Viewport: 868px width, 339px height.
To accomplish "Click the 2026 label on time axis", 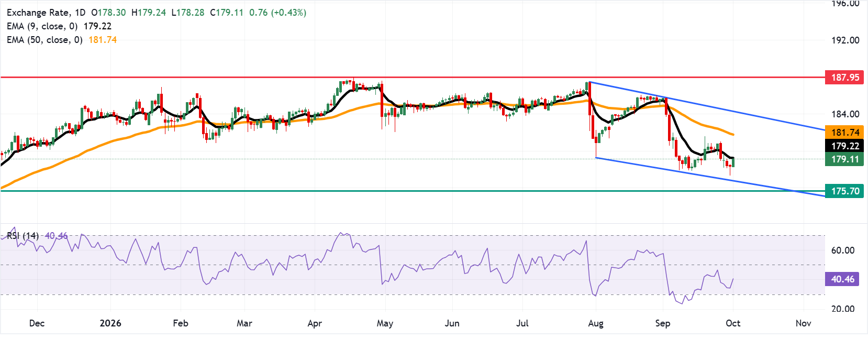I will click(110, 323).
